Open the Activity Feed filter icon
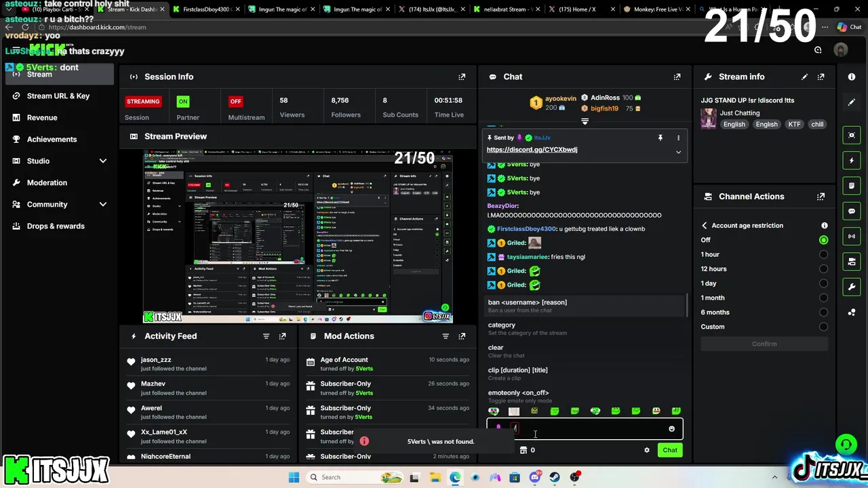 click(x=266, y=336)
